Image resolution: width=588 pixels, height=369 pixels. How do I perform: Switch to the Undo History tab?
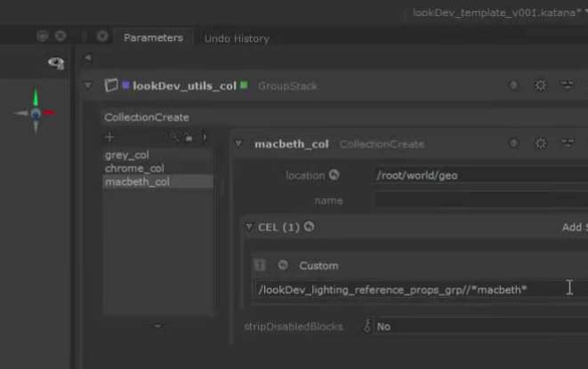coord(237,38)
